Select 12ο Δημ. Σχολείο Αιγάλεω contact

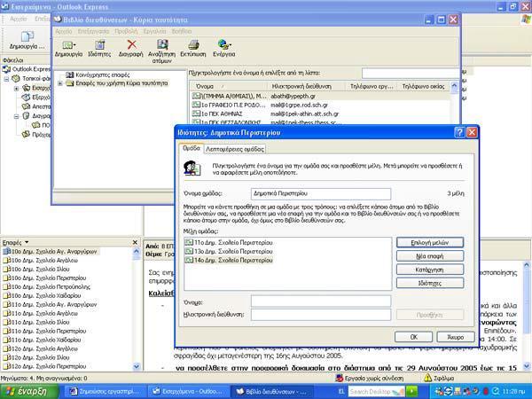tap(41, 348)
